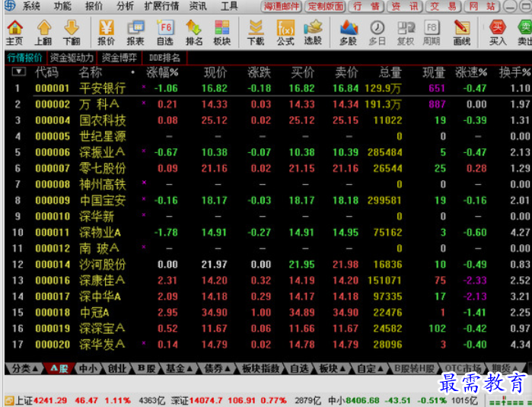Click the 下翻 page-down arrow icon
Viewport: 532px width, 407px height.
(72, 33)
